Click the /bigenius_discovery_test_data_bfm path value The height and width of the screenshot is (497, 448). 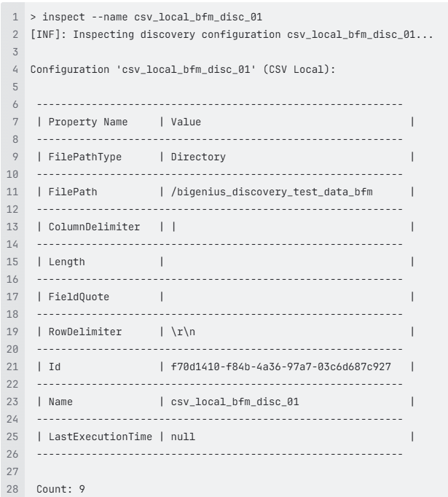272,192
